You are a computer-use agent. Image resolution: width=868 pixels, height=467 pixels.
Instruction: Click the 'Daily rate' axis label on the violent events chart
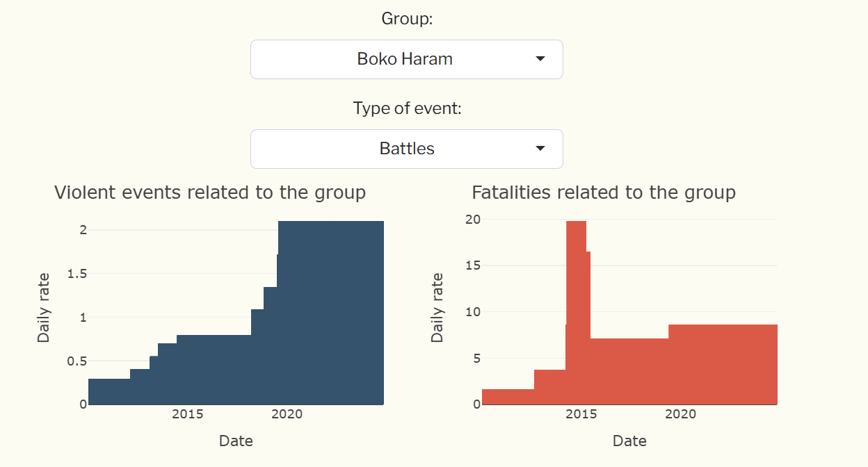click(x=44, y=308)
